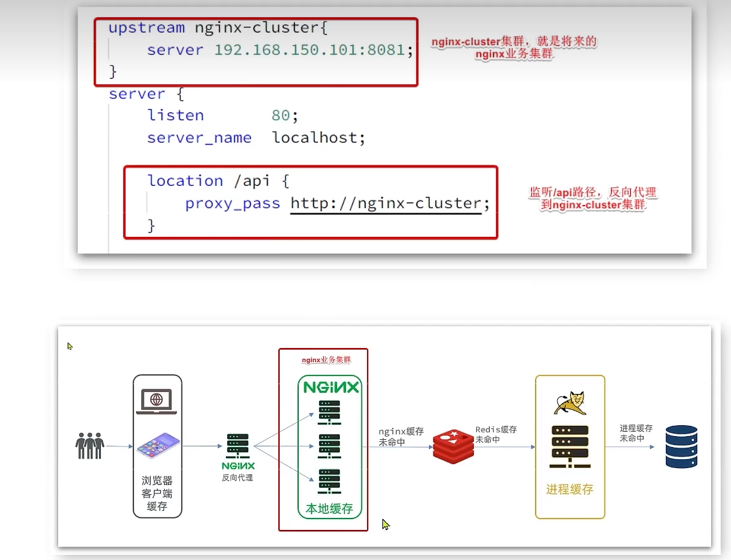Select the bottom server in the nginx cluster
This screenshot has height=560, width=731.
[329, 481]
